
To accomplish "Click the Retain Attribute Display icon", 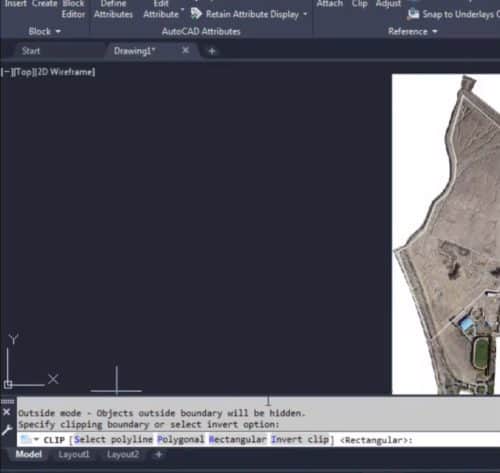I will pyautogui.click(x=196, y=14).
